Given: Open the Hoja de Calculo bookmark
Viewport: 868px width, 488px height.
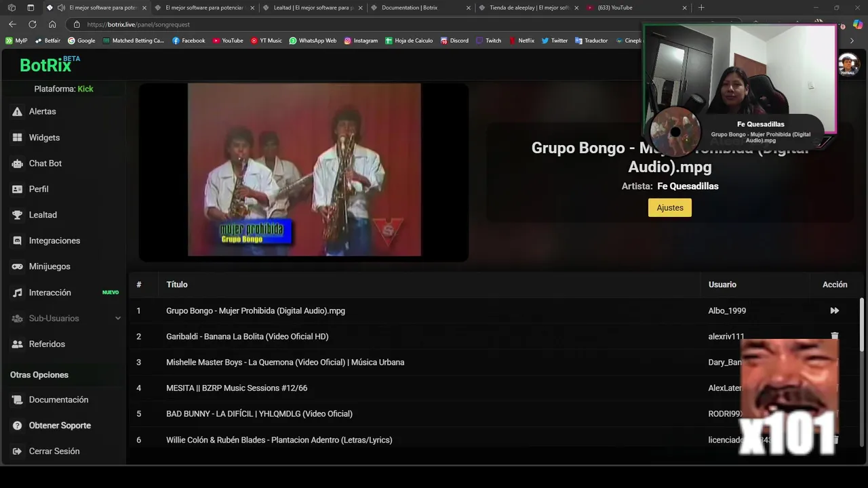Looking at the screenshot, I should [x=409, y=41].
